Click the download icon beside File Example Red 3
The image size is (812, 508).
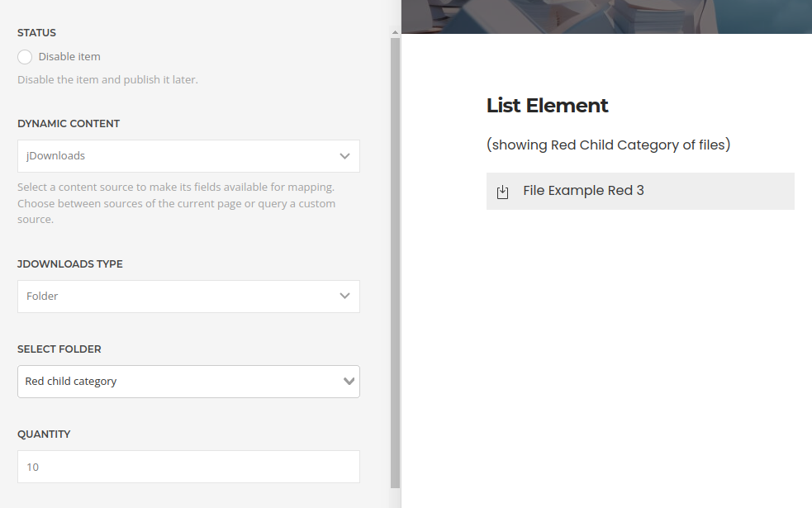tap(502, 192)
